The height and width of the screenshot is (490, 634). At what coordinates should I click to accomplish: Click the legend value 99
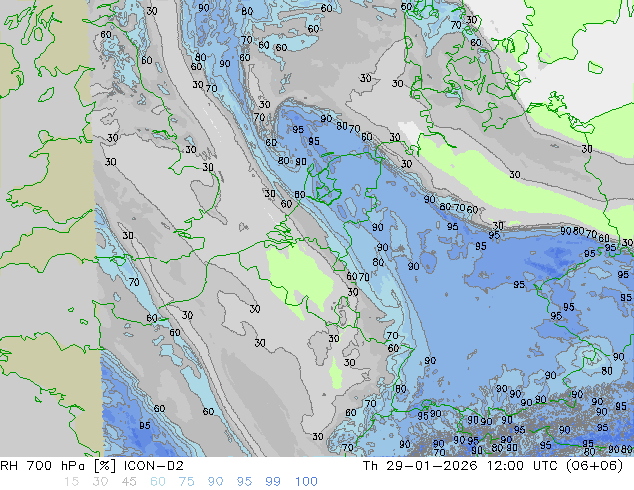(x=273, y=482)
